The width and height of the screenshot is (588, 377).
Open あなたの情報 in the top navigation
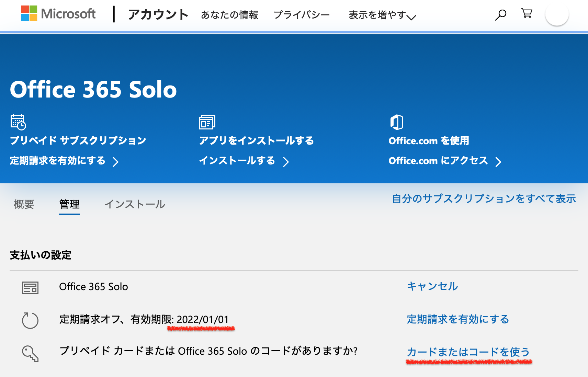[229, 15]
